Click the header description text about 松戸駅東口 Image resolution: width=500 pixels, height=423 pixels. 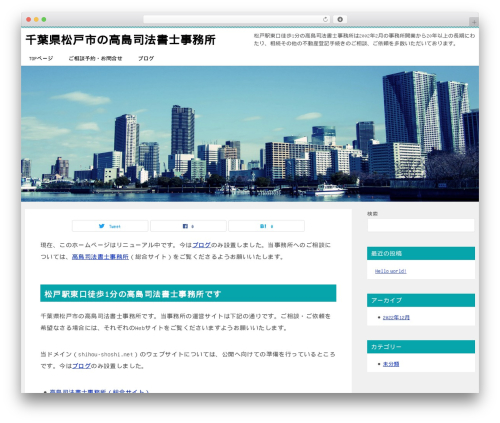364,39
